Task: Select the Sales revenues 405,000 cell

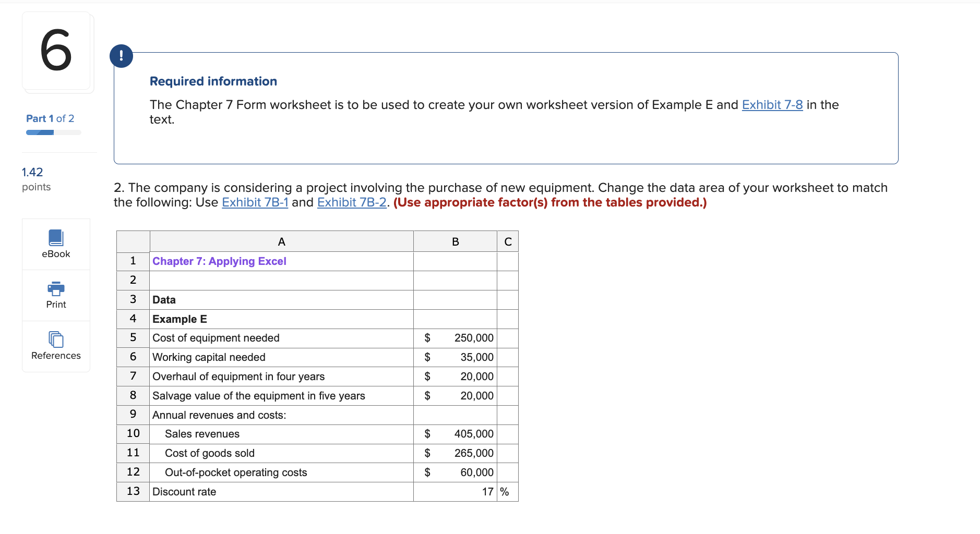Action: click(x=455, y=433)
